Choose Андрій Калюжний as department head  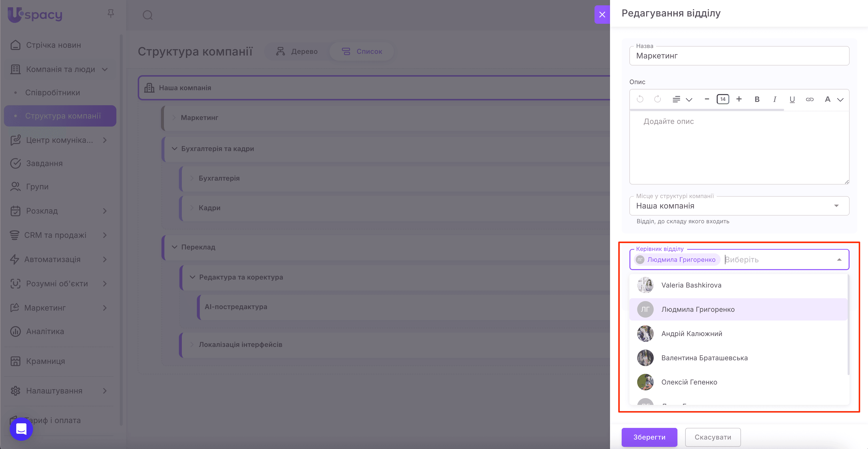pyautogui.click(x=691, y=334)
